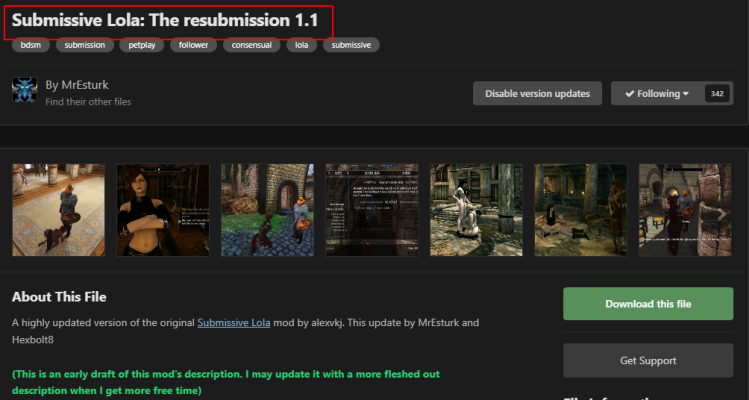Click the carousel next arrow
Screen dimensions: 749x400
click(x=722, y=215)
